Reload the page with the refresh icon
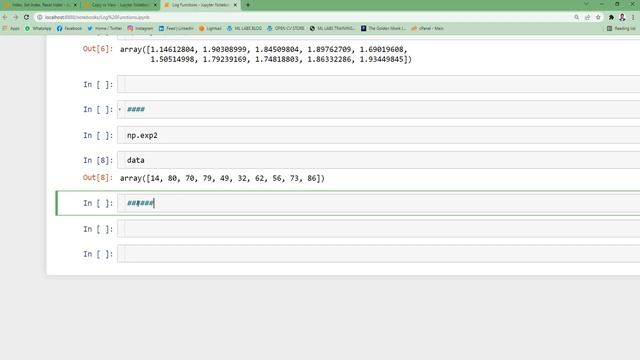Screen dimensions: 640x360 coord(27,17)
